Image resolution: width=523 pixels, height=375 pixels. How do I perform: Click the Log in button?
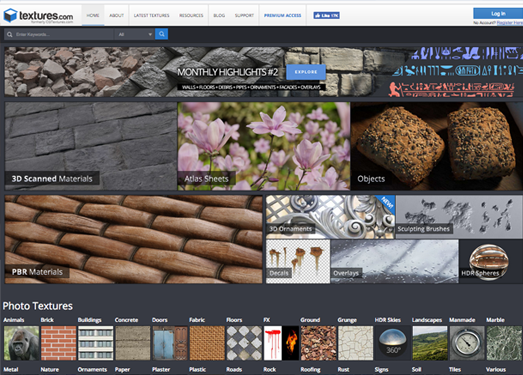pos(498,13)
